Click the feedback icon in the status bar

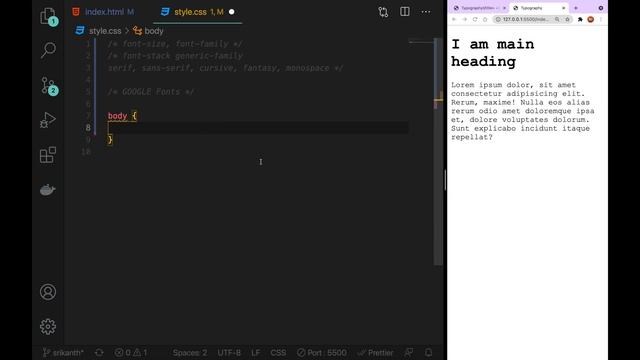point(409,353)
